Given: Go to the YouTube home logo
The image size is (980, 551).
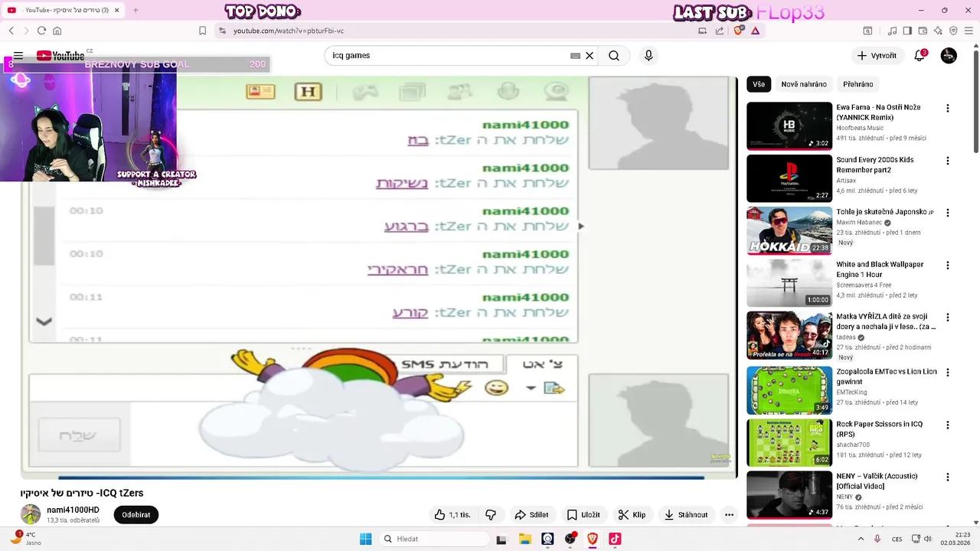Looking at the screenshot, I should 60,56.
